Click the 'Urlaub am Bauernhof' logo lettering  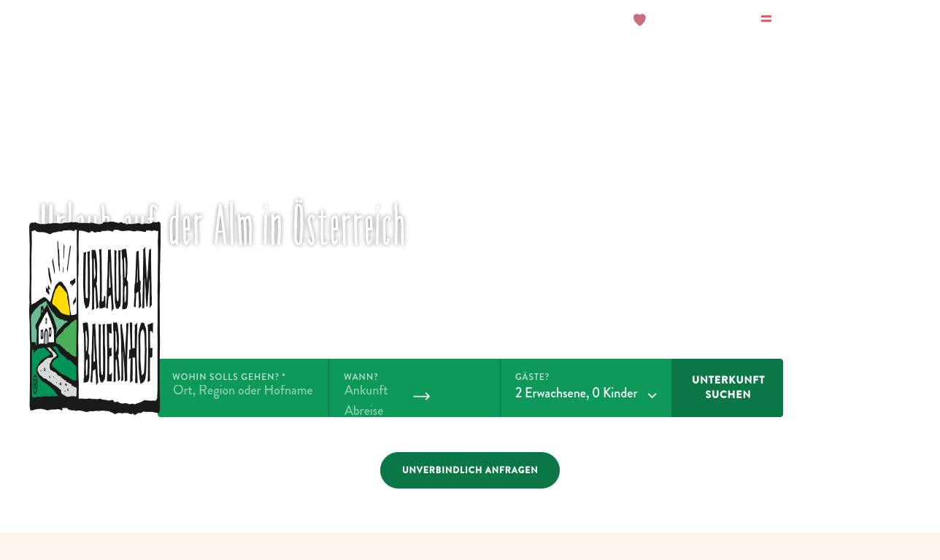point(118,317)
